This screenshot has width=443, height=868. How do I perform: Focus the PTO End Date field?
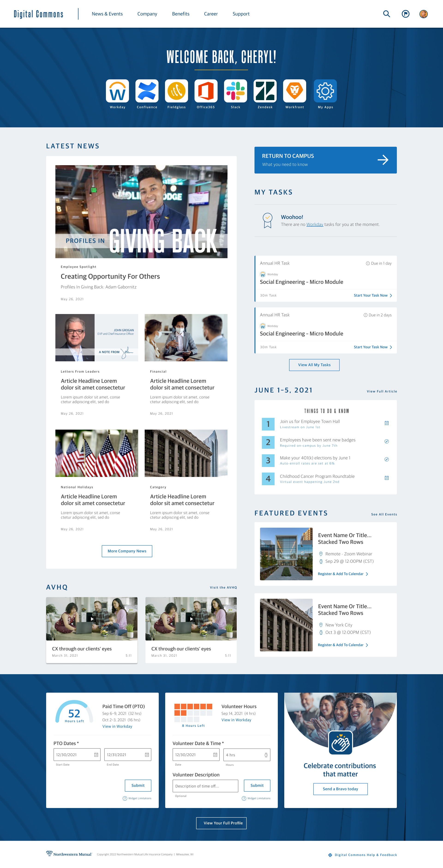click(128, 755)
